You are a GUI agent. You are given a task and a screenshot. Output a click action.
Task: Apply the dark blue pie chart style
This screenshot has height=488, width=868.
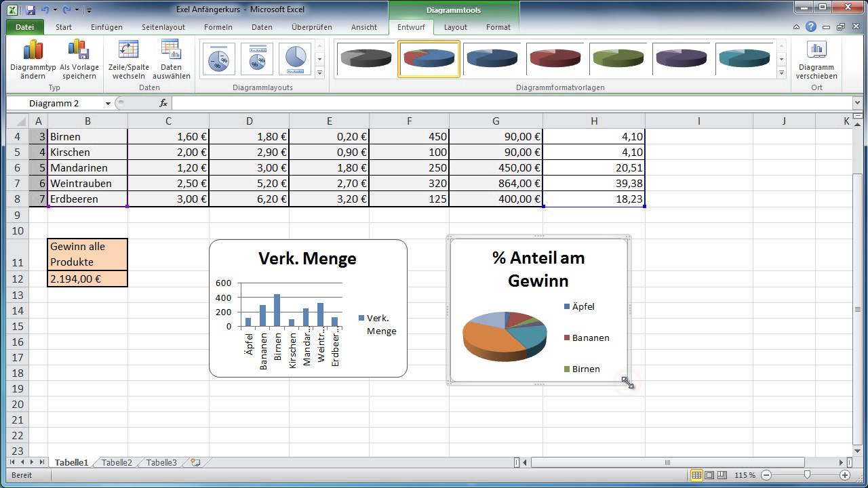(x=492, y=59)
